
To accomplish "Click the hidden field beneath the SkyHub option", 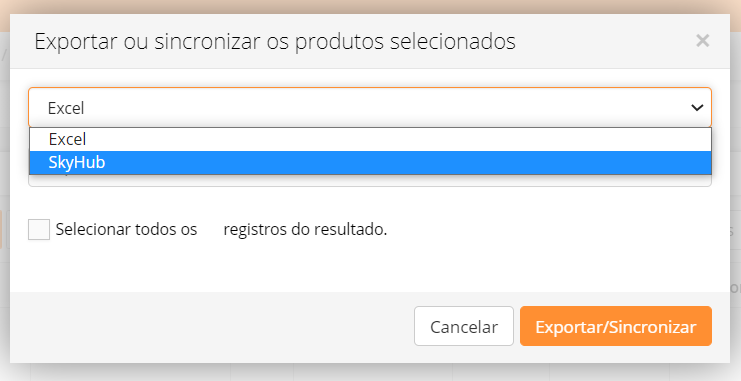I will click(370, 181).
